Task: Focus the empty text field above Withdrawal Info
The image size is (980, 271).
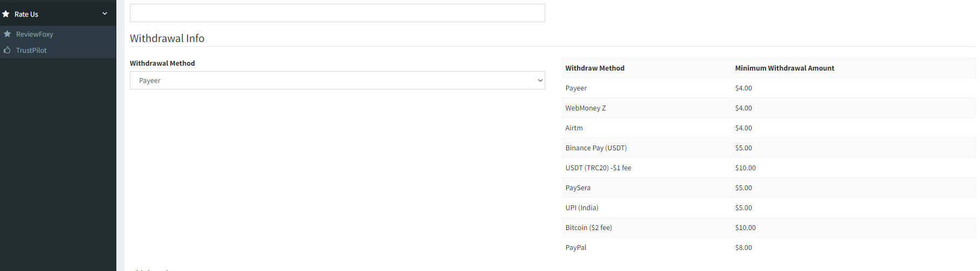Action: [x=337, y=13]
